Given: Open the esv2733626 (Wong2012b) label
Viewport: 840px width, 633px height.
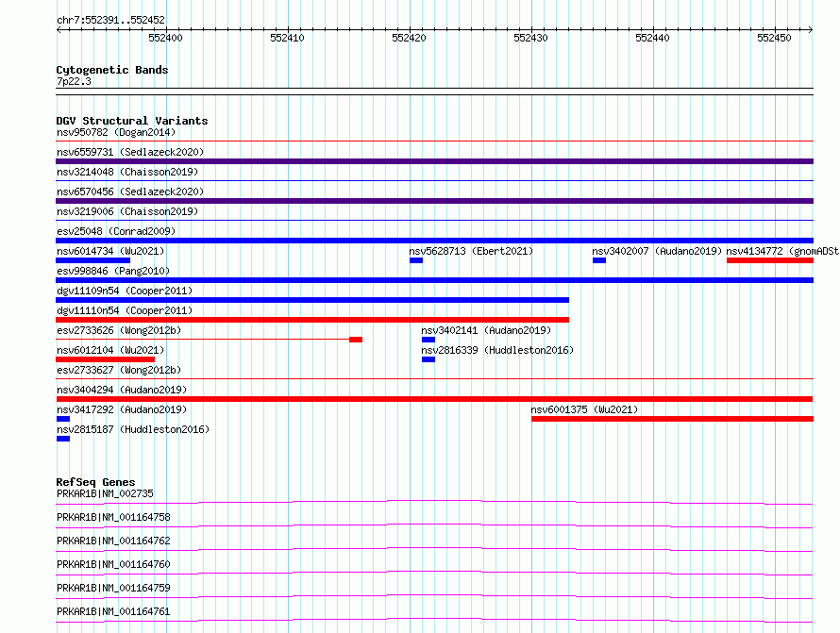Looking at the screenshot, I should 119,330.
